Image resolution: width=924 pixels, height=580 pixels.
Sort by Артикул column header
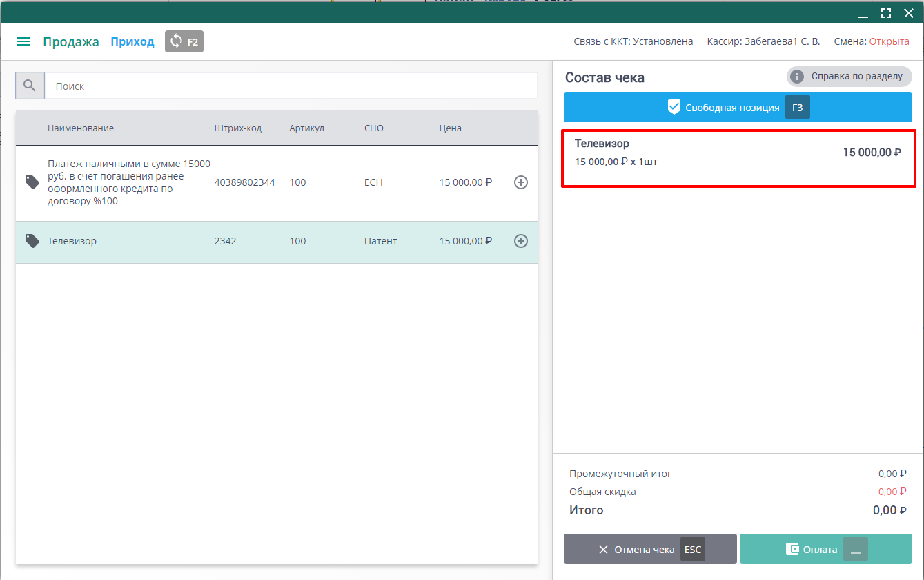tap(307, 128)
